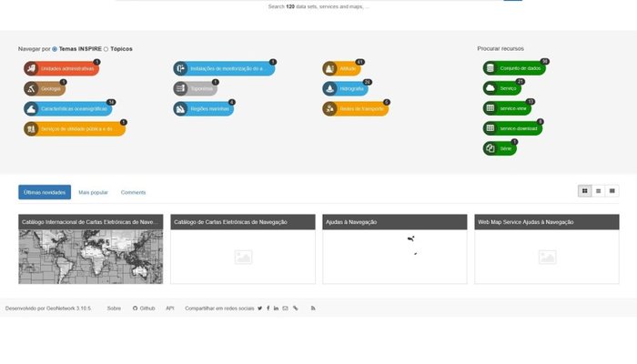Open Catálogo Internacional de Cartas thumbnail
The height and width of the screenshot is (364, 637).
(x=91, y=256)
